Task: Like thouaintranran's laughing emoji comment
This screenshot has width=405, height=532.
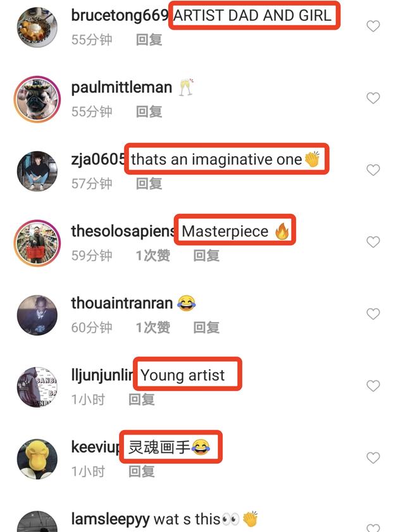Action: 373,314
